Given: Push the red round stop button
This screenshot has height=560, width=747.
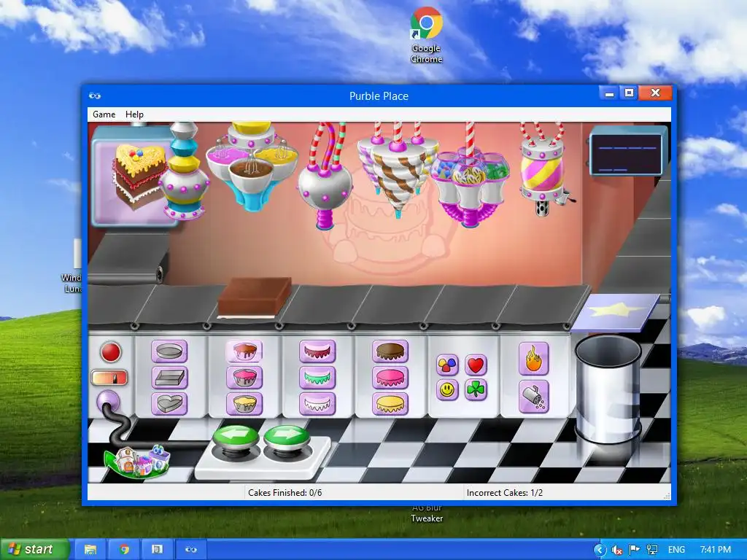Looking at the screenshot, I should (x=111, y=352).
